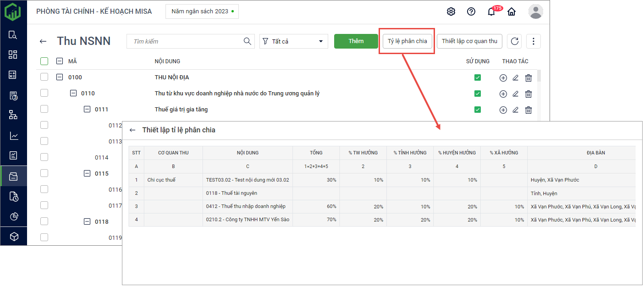Open the three-dot more options menu
This screenshot has width=644, height=287.
534,41
